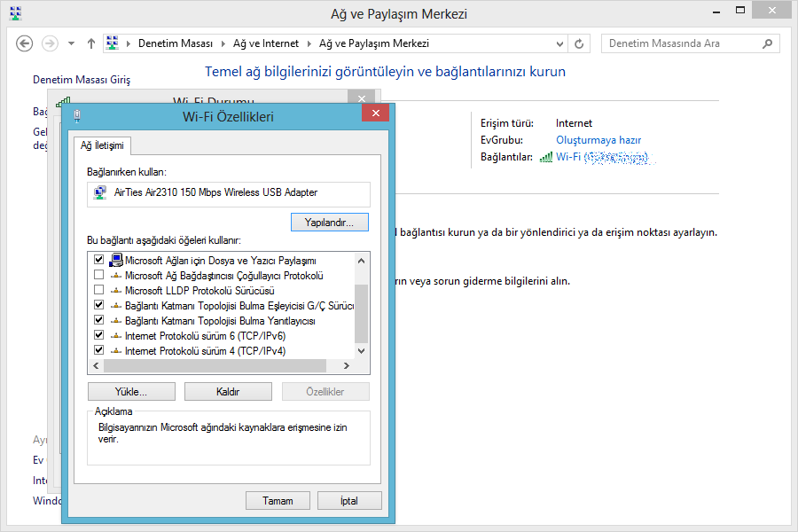The image size is (798, 532).
Task: Select Denetim Masası in the breadcrumb
Action: pos(176,43)
